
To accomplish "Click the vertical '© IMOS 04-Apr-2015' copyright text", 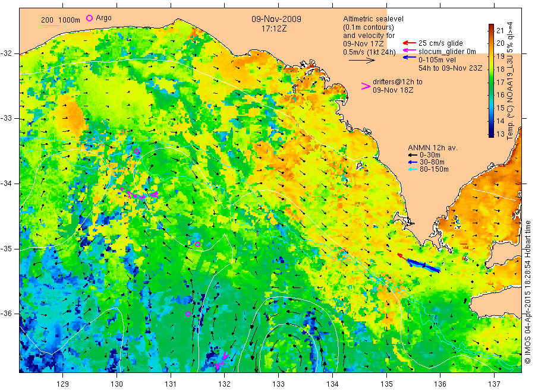I will pyautogui.click(x=527, y=292).
